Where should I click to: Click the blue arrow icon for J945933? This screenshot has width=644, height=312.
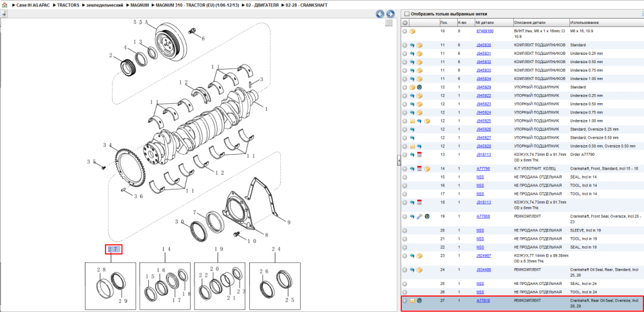coord(412,70)
